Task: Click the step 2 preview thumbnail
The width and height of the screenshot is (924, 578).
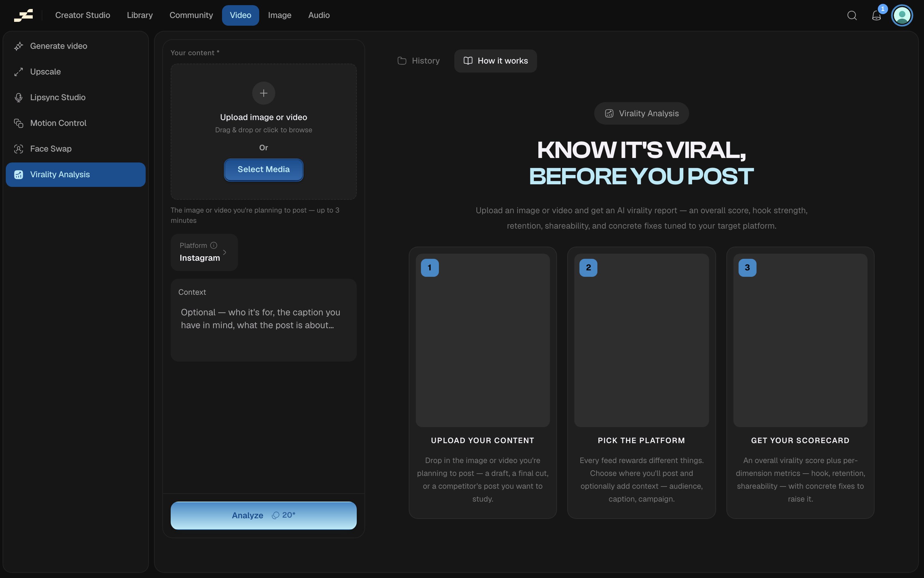Action: (641, 340)
